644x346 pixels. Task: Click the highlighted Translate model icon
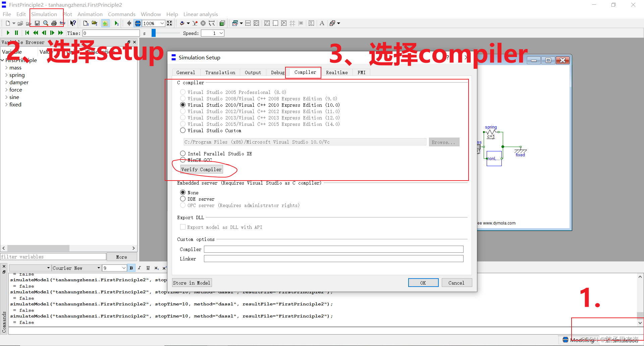[105, 23]
